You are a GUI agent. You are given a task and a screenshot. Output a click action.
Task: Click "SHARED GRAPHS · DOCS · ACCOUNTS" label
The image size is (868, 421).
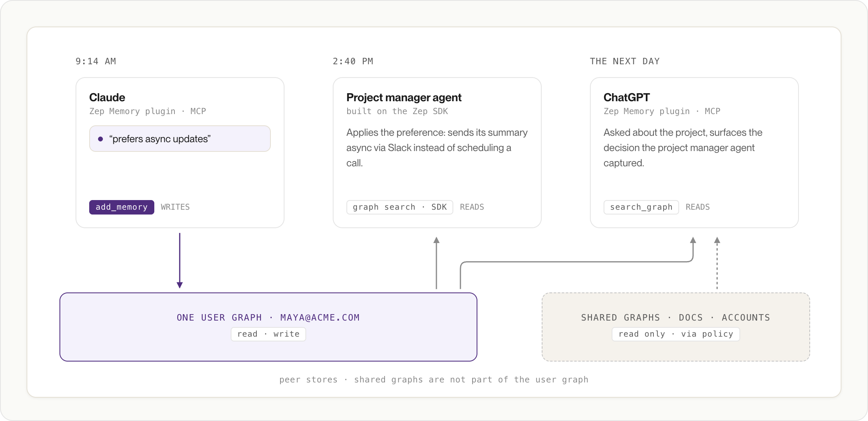click(676, 318)
